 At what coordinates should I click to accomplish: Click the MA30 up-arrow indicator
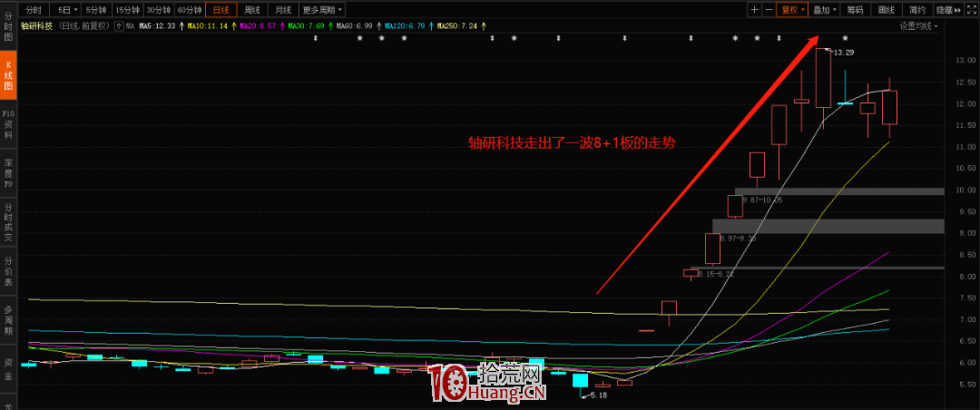point(330,26)
